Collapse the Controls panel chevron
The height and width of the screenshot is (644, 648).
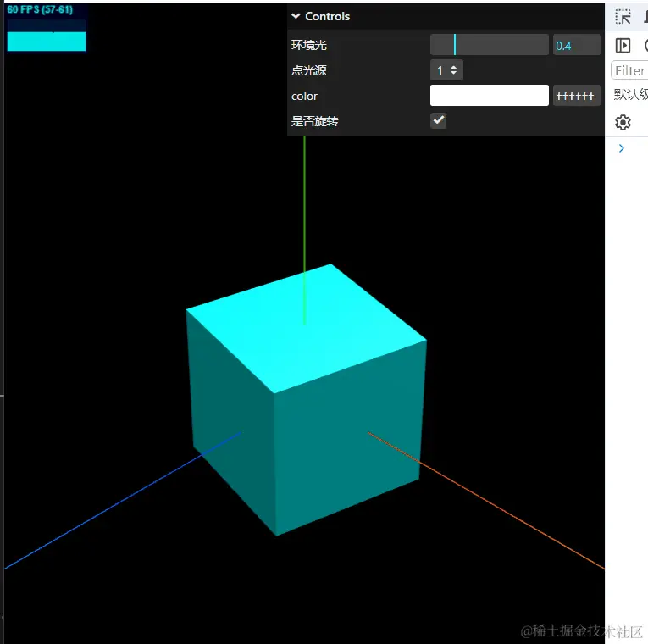[296, 16]
